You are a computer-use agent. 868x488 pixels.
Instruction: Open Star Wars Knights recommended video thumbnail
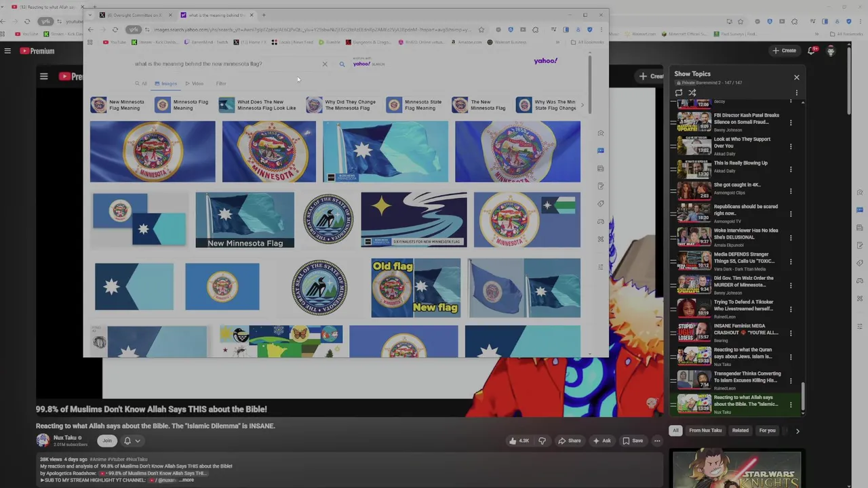click(x=736, y=469)
